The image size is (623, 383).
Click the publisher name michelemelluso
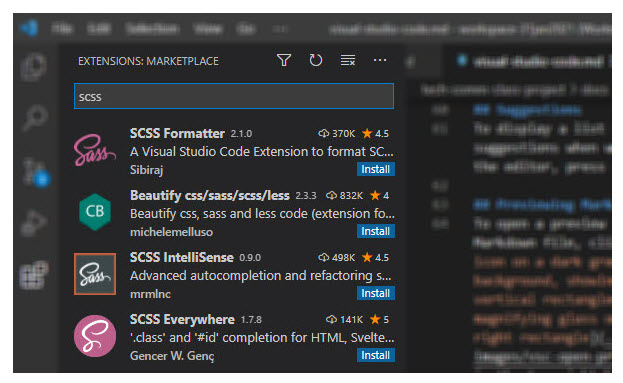(172, 232)
